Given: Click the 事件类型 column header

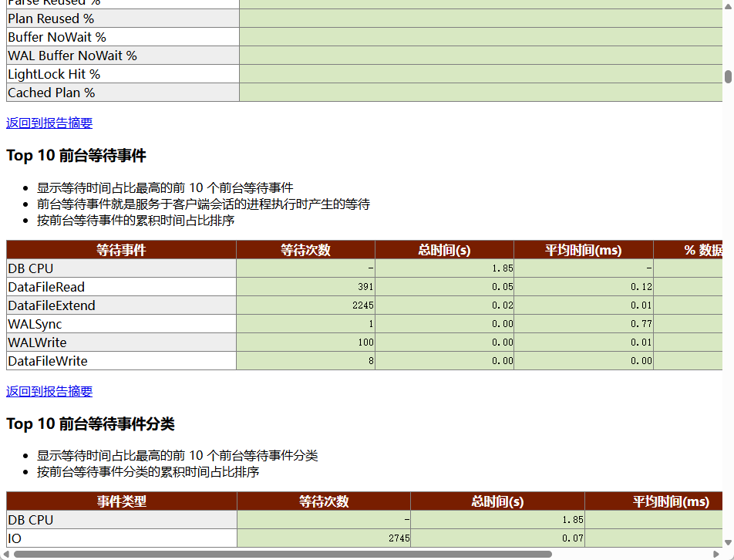Looking at the screenshot, I should (122, 501).
